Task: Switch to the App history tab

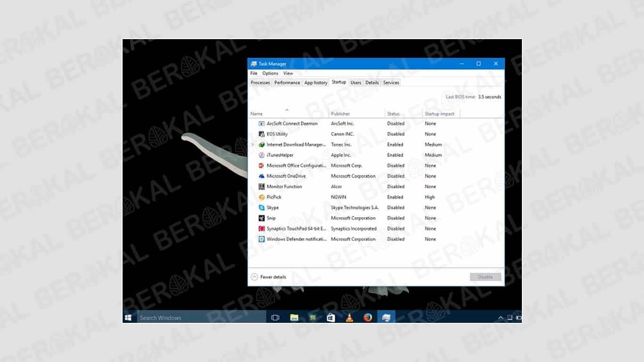Action: coord(316,82)
